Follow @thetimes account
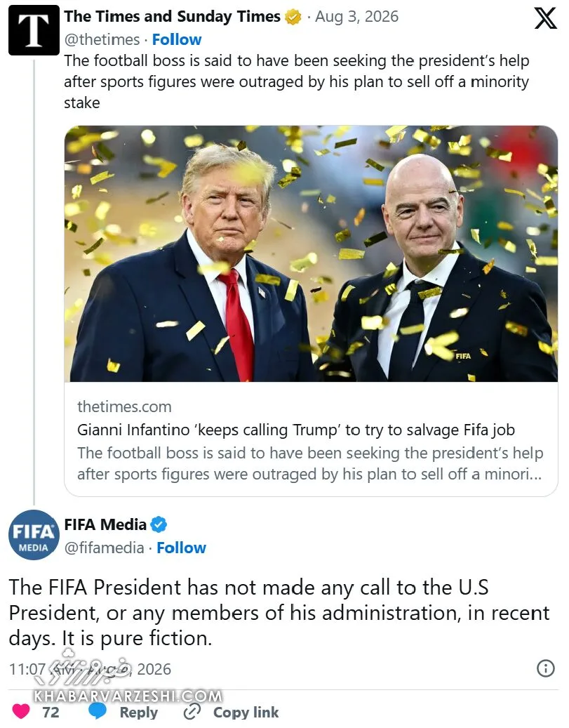 click(177, 39)
